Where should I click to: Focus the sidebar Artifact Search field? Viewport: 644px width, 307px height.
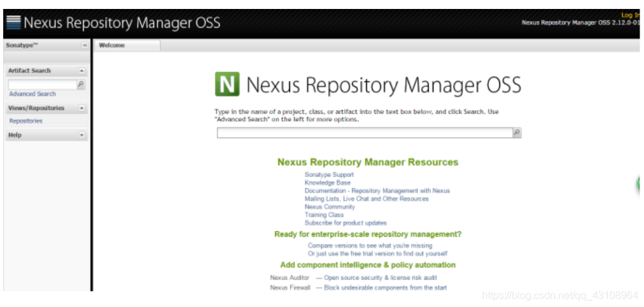point(42,84)
